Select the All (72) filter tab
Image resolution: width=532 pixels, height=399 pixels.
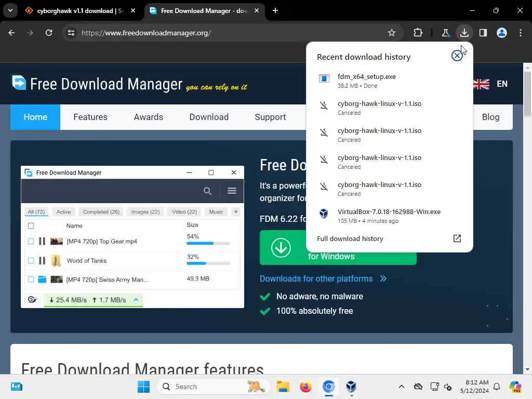click(36, 212)
